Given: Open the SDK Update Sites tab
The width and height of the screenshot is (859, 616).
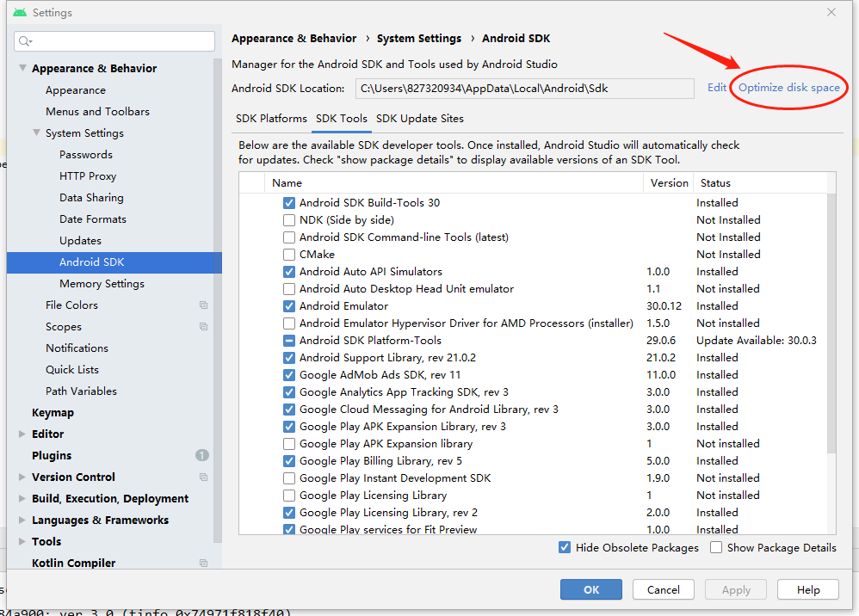Looking at the screenshot, I should click(421, 118).
